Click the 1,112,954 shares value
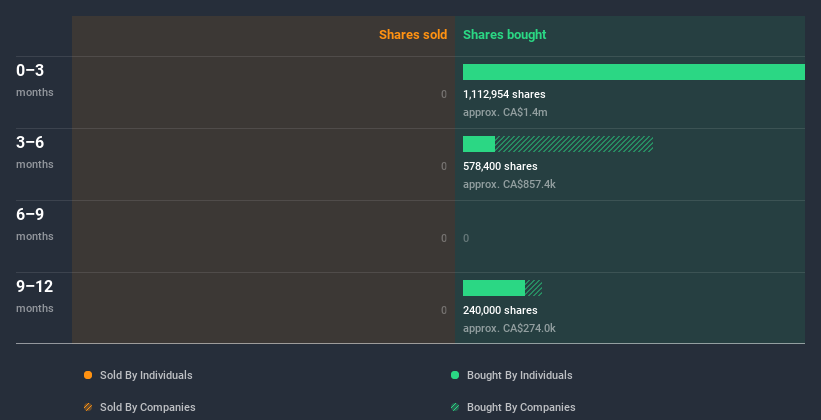821x420 pixels. (504, 94)
